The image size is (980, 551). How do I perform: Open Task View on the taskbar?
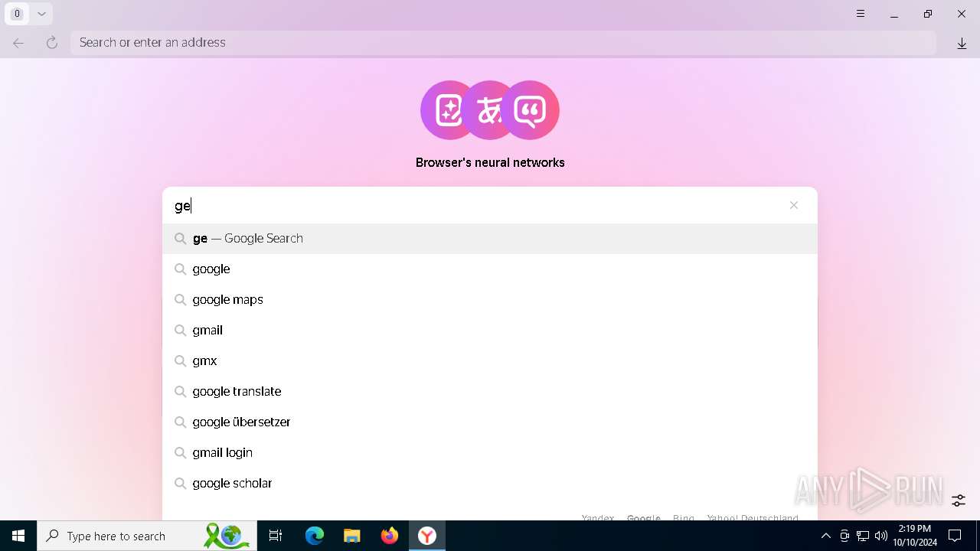276,536
